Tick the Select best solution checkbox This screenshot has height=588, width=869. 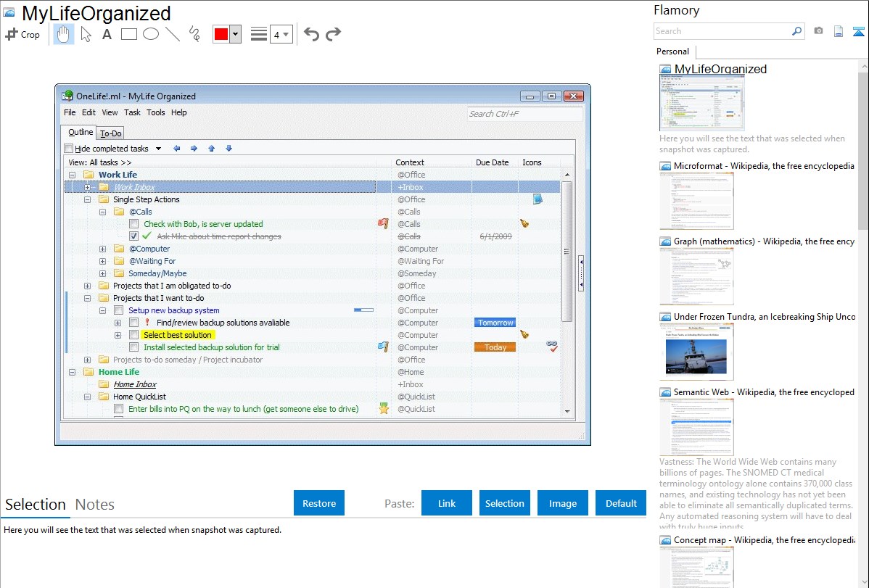[x=133, y=335]
